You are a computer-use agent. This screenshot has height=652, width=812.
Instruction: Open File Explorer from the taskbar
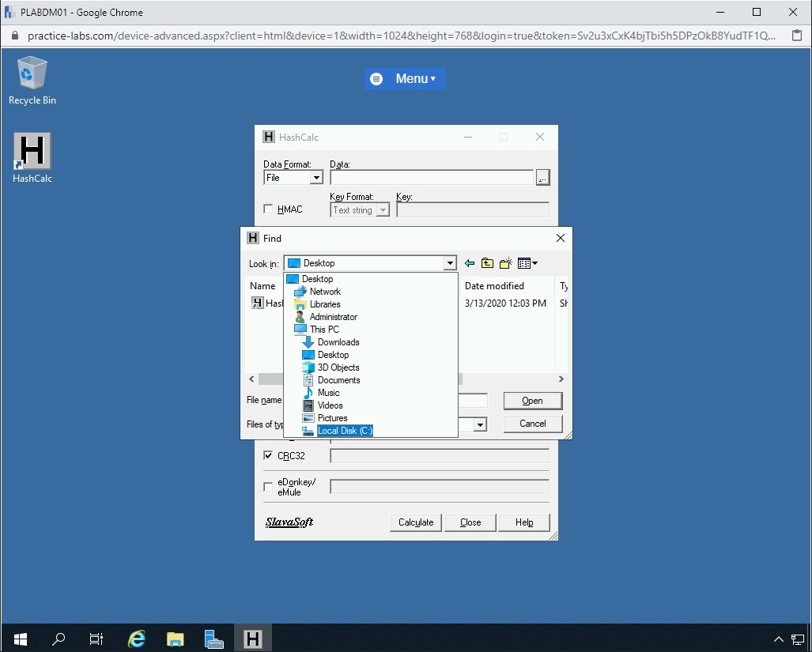click(x=176, y=639)
